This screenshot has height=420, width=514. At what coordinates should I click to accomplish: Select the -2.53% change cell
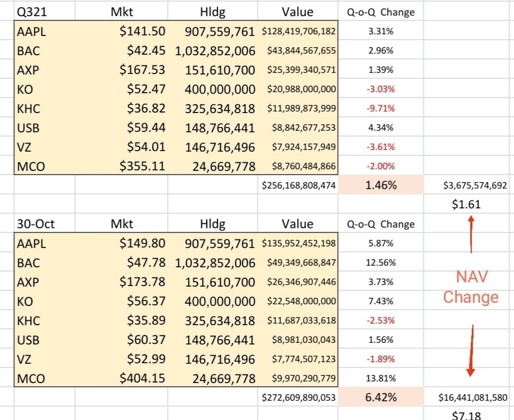click(x=381, y=320)
